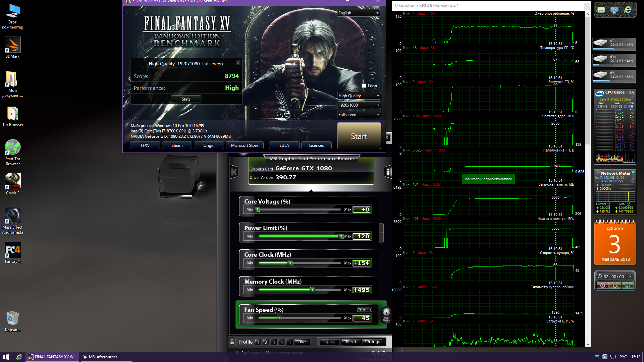This screenshot has height=362, width=644.
Task: Click the timer gadget power icon
Action: (615, 285)
